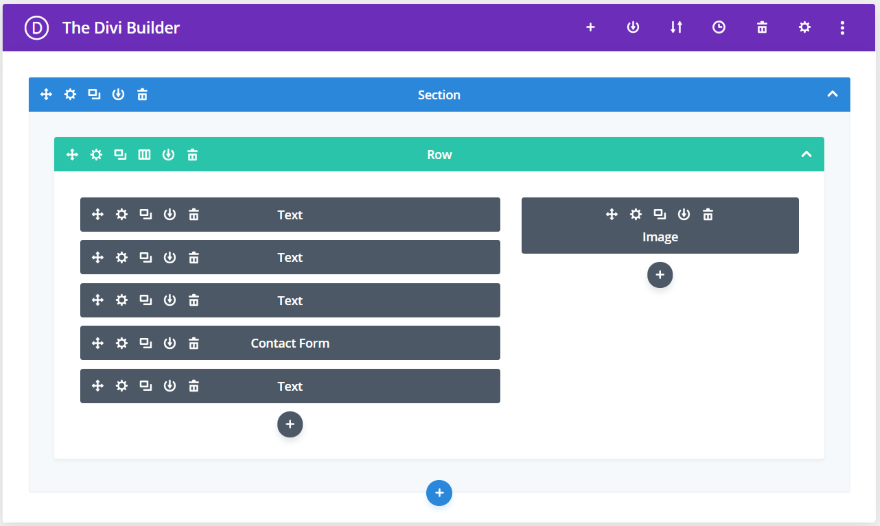Click the Divi D logo
Viewport: 880px width, 526px height.
point(36,28)
